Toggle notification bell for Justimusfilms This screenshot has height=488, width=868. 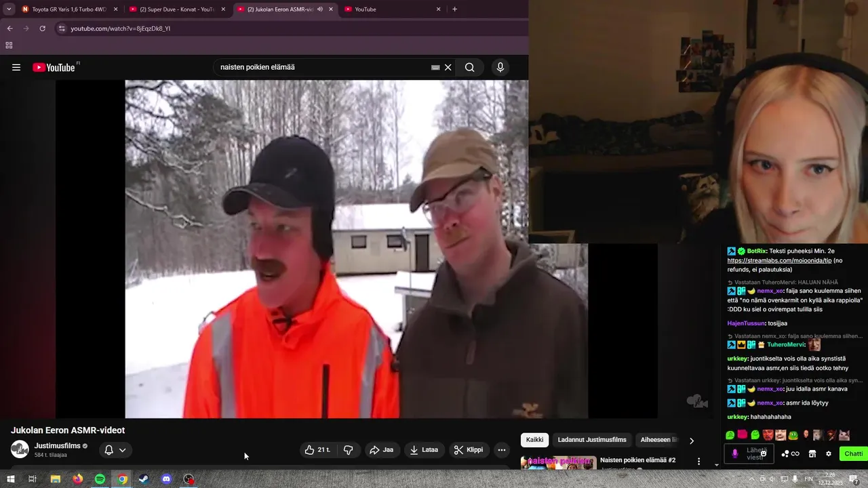(x=108, y=450)
